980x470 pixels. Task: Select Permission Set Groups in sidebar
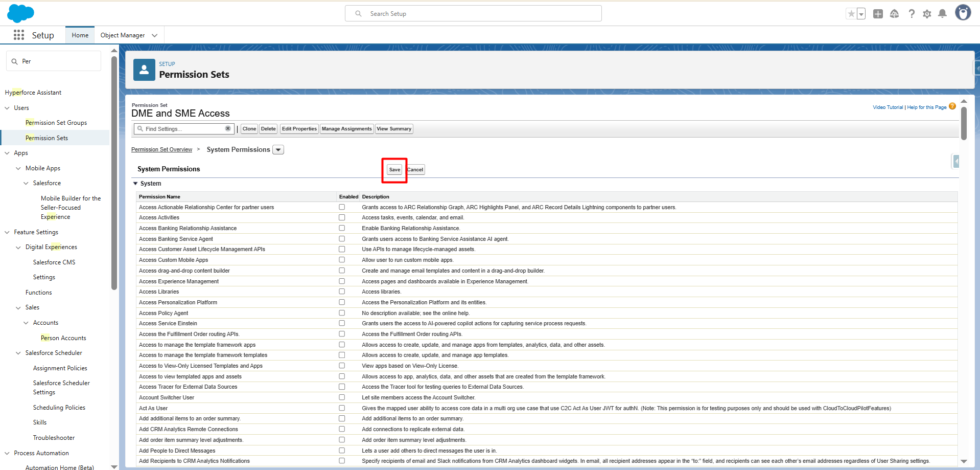pyautogui.click(x=56, y=123)
